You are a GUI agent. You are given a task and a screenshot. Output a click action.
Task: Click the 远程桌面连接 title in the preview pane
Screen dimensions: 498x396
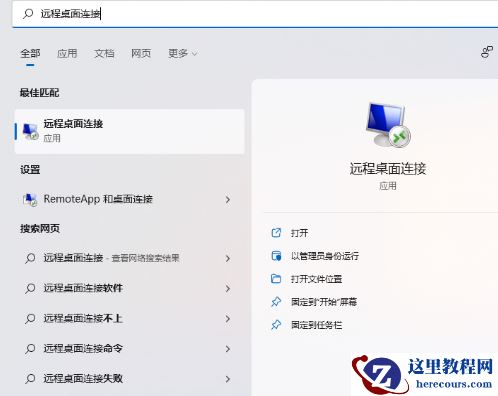click(388, 169)
